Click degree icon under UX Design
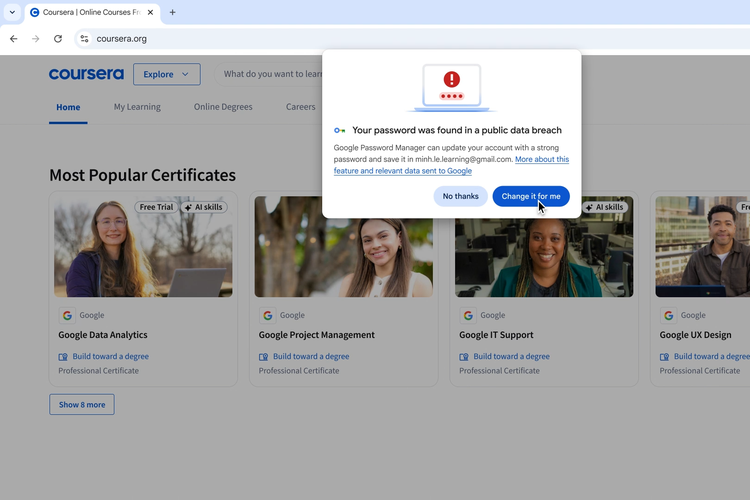The width and height of the screenshot is (750, 500). point(664,357)
